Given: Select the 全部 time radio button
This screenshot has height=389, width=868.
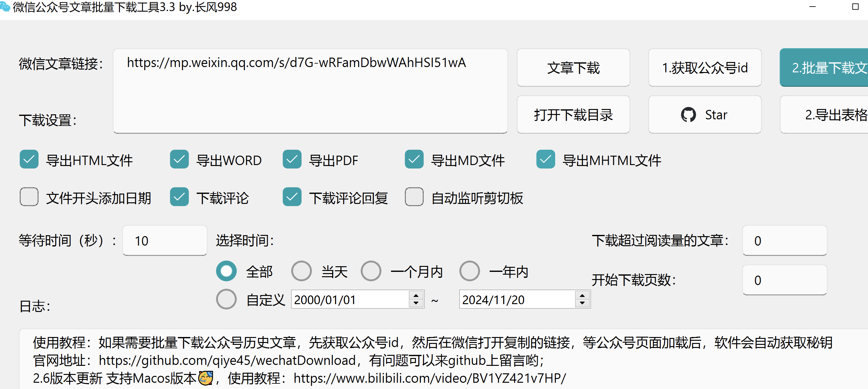Looking at the screenshot, I should 226,271.
